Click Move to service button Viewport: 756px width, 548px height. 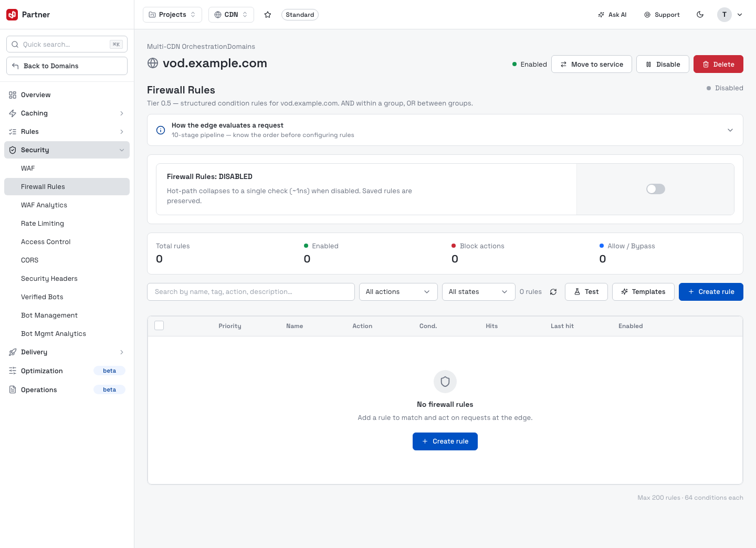592,64
